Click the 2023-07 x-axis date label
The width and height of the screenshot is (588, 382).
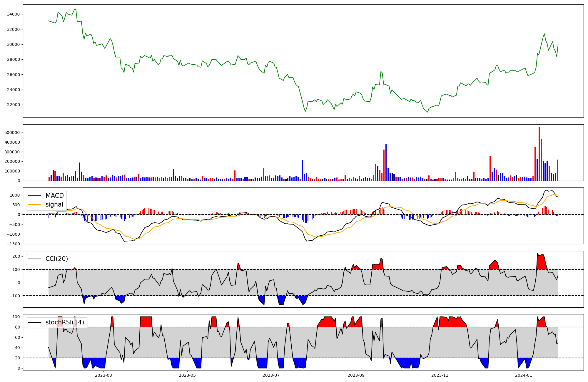[271, 375]
